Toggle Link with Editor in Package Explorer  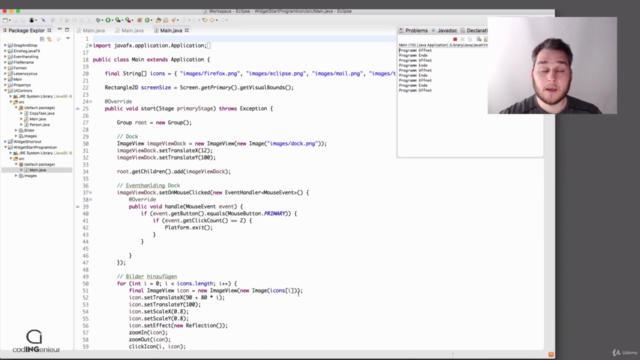(x=49, y=39)
